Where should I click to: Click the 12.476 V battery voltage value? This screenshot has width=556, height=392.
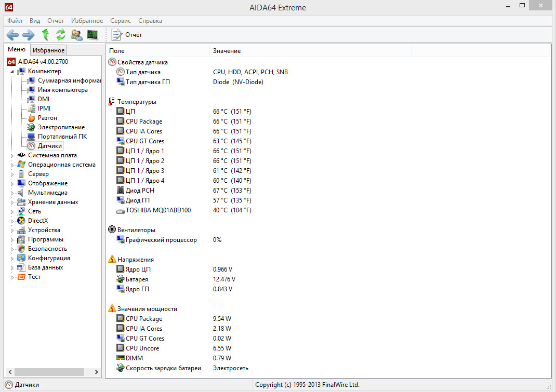tap(224, 279)
